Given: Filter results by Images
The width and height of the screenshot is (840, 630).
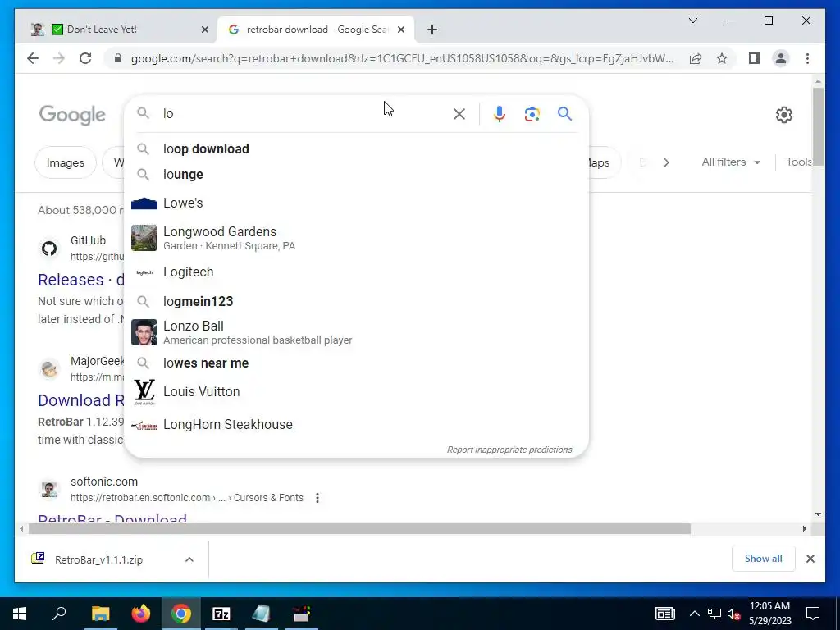Looking at the screenshot, I should coord(66,162).
